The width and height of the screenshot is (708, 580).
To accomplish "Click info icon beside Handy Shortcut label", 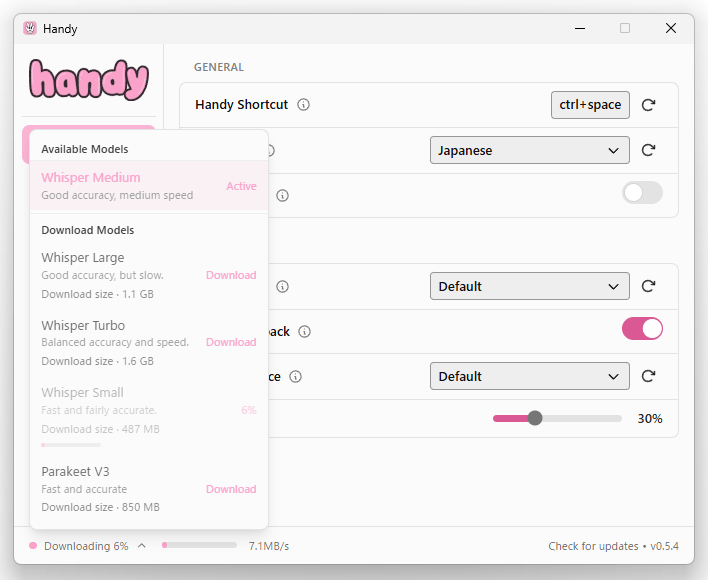I will click(304, 105).
